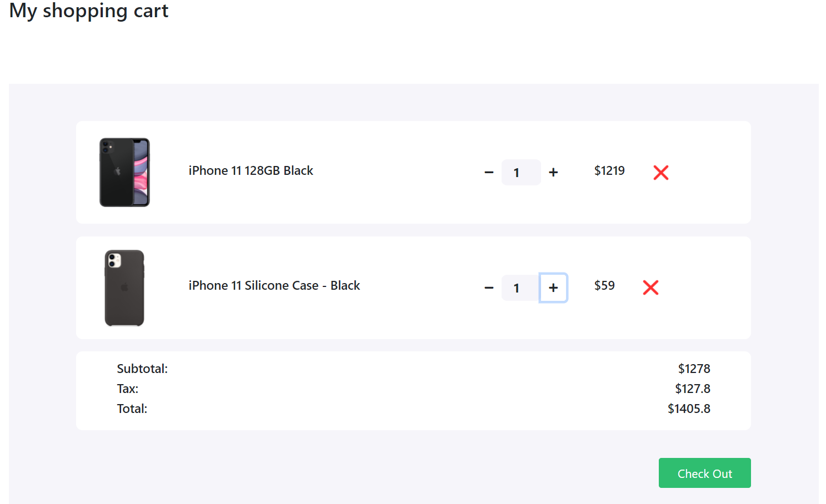This screenshot has height=504, width=826.
Task: Click the $59 price of the Silicone Case
Action: [x=604, y=285]
